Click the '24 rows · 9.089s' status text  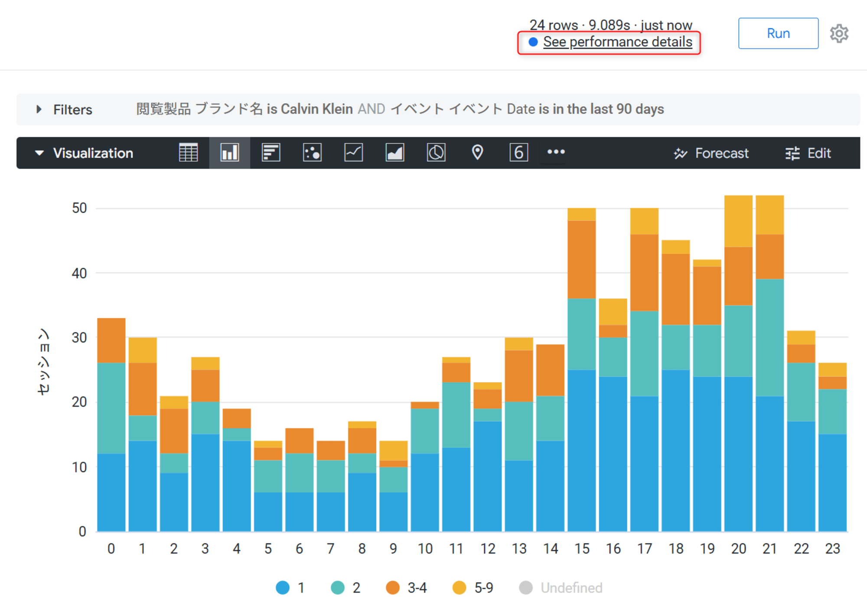(580, 25)
